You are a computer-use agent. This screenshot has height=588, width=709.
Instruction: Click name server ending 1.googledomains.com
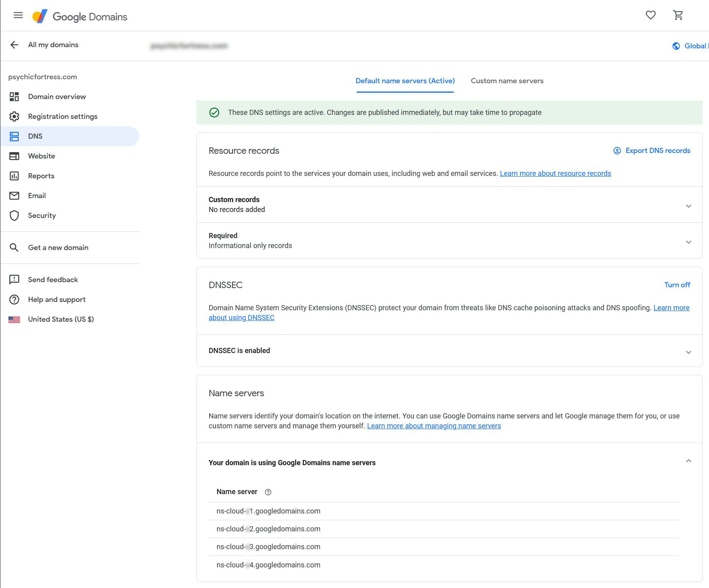(269, 511)
